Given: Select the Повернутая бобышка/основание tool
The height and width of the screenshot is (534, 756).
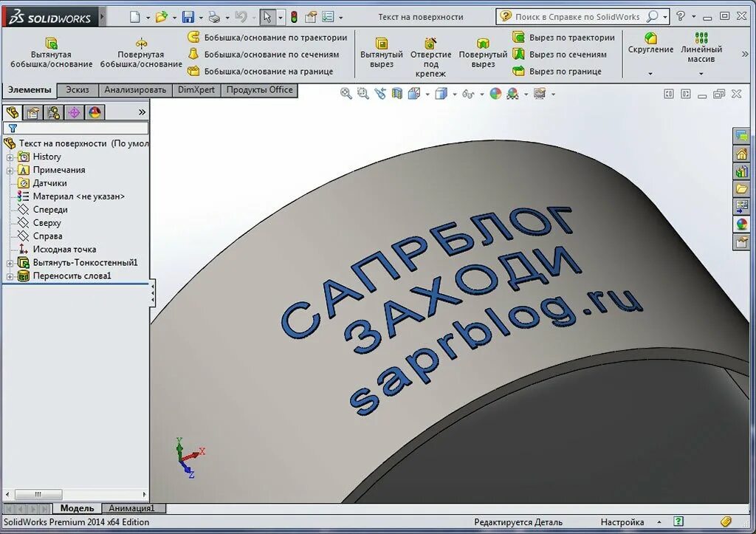Looking at the screenshot, I should [x=141, y=53].
